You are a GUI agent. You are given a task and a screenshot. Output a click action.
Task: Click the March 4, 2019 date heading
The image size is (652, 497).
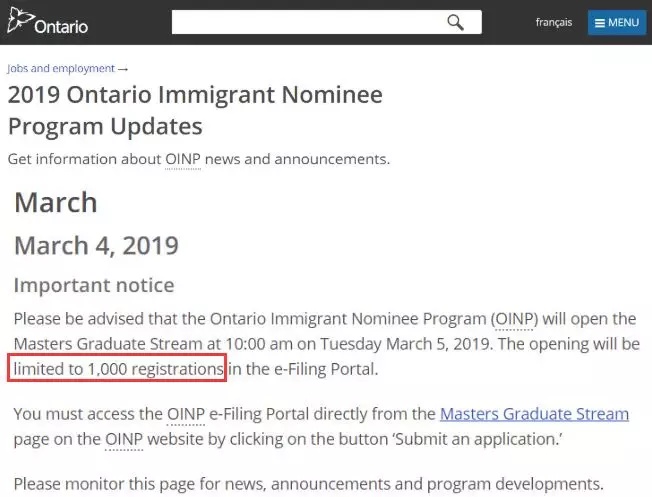pos(96,245)
